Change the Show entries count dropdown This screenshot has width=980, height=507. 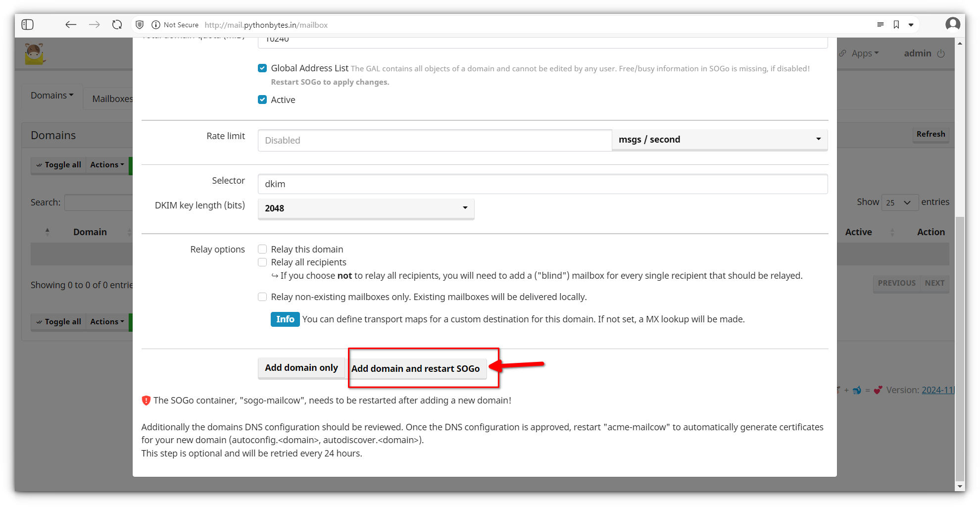pyautogui.click(x=899, y=202)
